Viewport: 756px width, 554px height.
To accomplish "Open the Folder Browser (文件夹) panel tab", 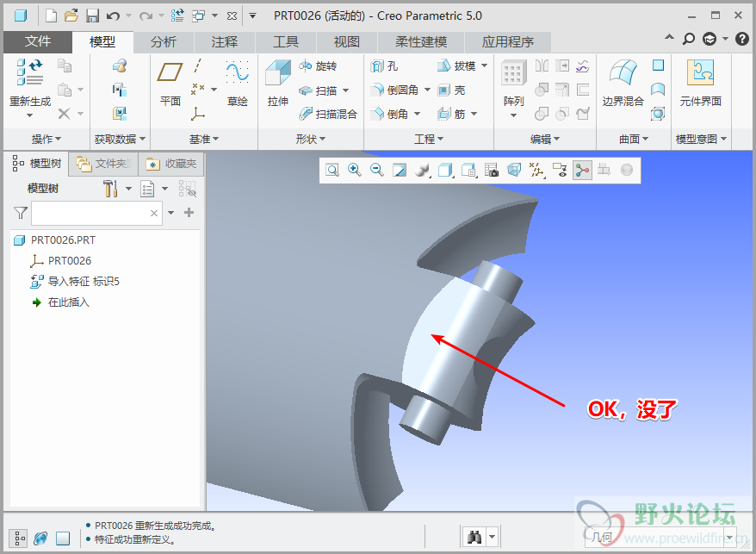I will [103, 164].
